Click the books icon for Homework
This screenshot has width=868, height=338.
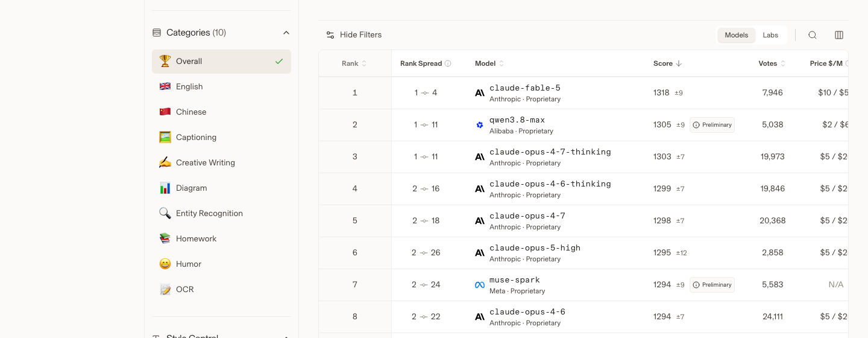[x=165, y=238]
